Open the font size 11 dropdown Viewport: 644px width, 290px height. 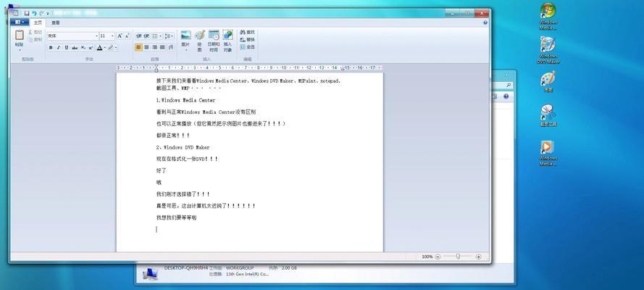tap(112, 36)
